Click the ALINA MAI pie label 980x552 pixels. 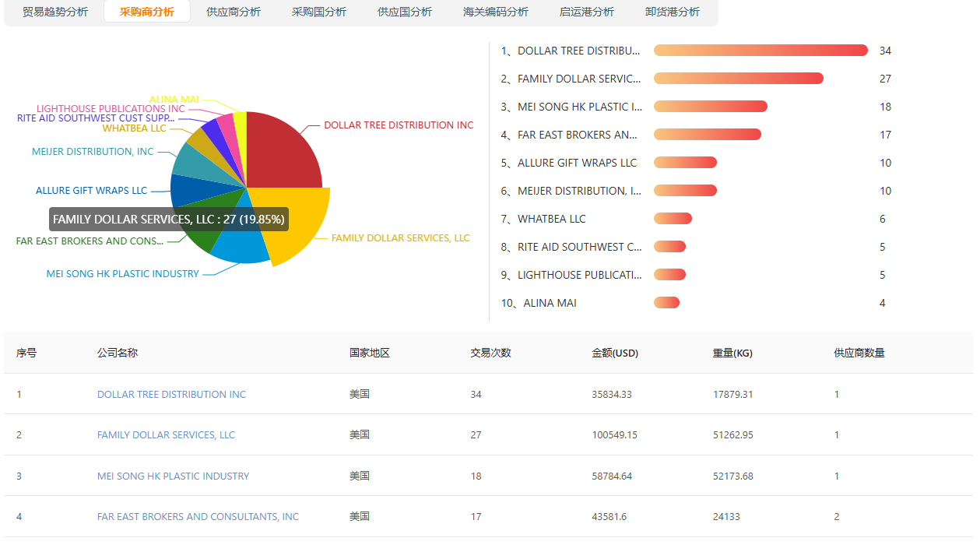[x=174, y=100]
